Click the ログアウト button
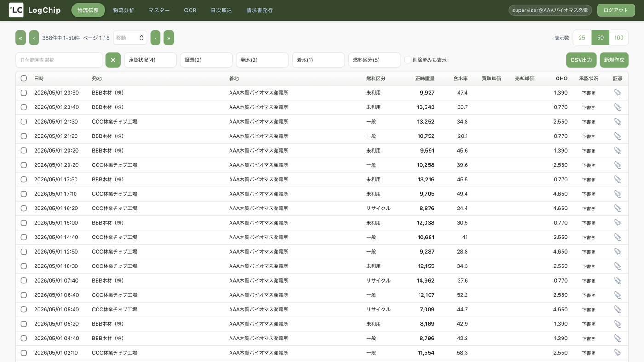The image size is (644, 362). 616,10
